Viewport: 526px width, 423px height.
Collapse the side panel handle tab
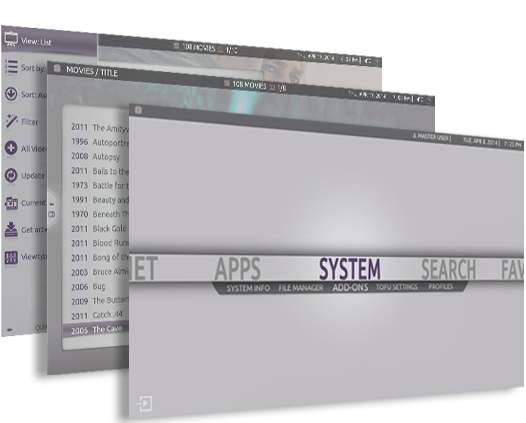[x=52, y=209]
